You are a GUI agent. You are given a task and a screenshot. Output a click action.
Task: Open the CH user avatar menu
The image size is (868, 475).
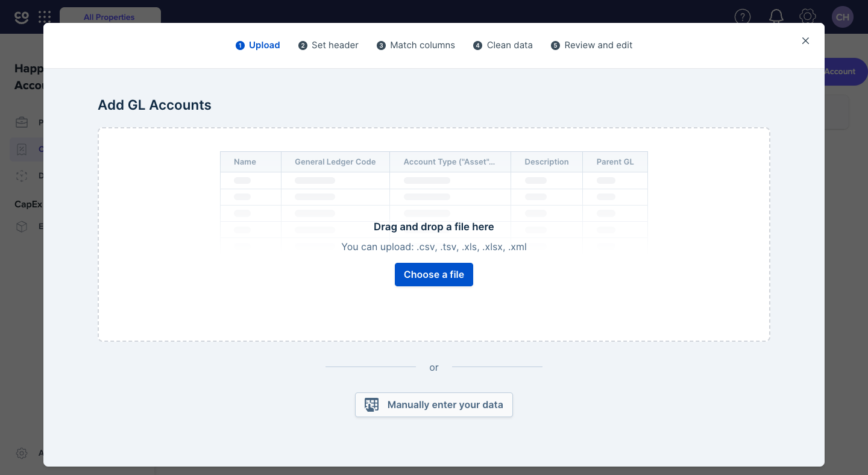(843, 17)
